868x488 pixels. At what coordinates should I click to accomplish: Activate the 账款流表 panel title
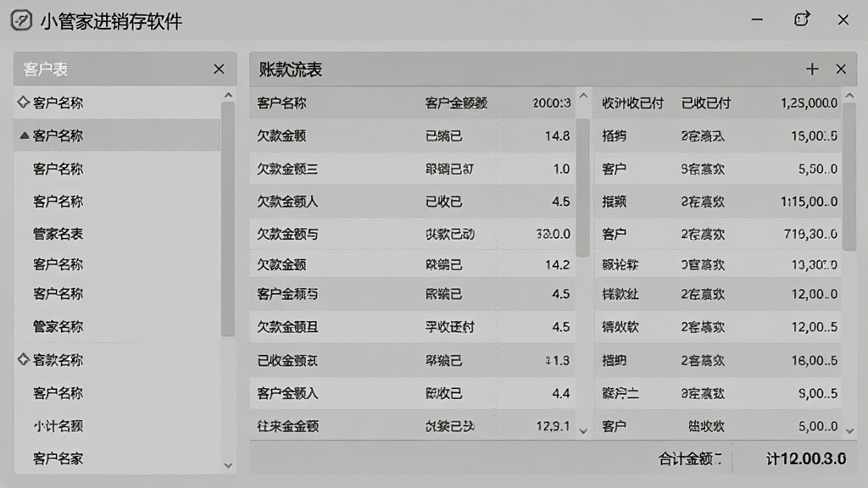click(291, 69)
